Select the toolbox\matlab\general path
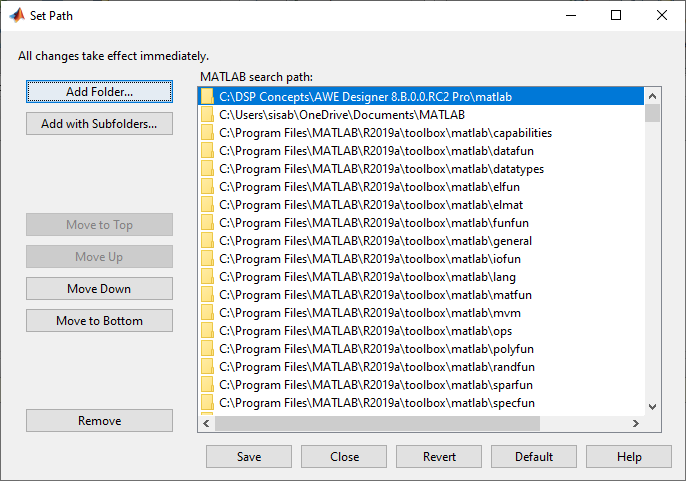686x481 pixels. [x=422, y=241]
